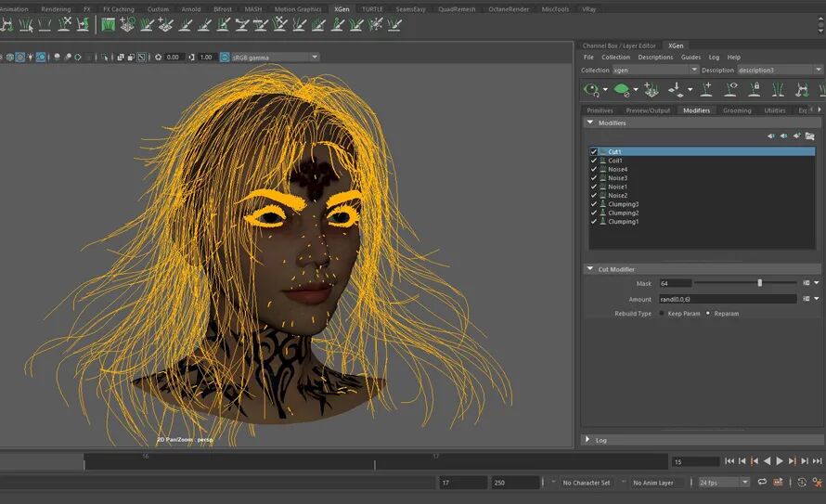Image resolution: width=826 pixels, height=504 pixels.
Task: Jump to start of playback range
Action: [729, 461]
